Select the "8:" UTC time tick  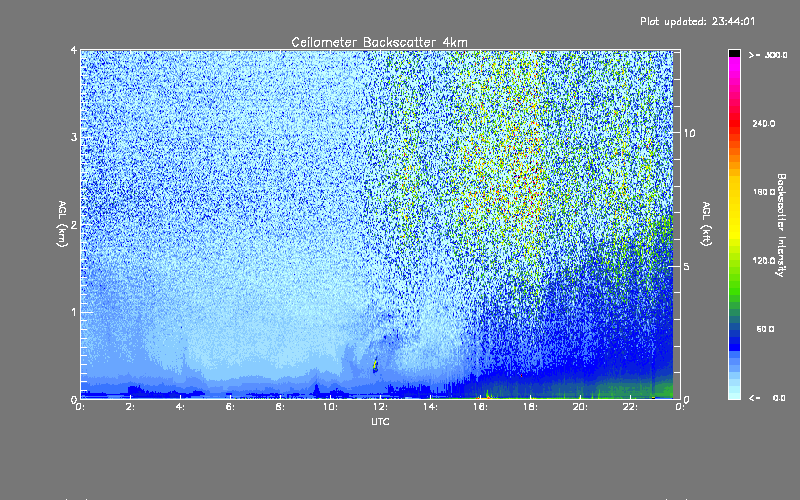tap(281, 407)
